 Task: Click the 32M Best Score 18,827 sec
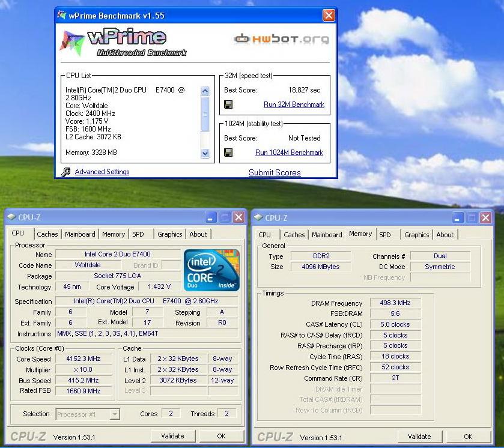pos(304,90)
